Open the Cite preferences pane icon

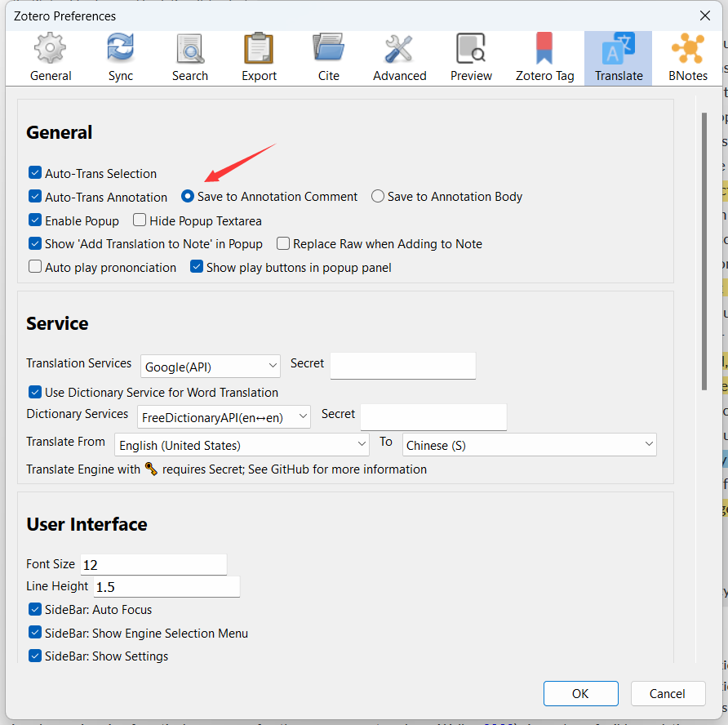coord(328,47)
